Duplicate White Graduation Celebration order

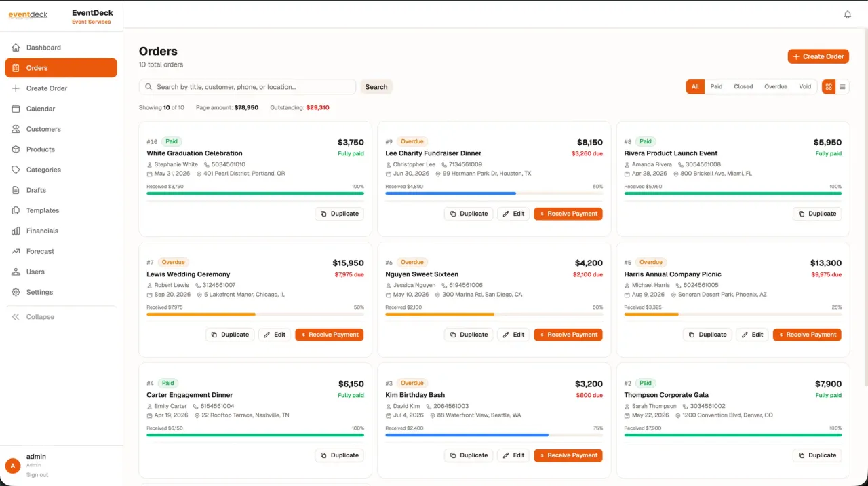(340, 214)
